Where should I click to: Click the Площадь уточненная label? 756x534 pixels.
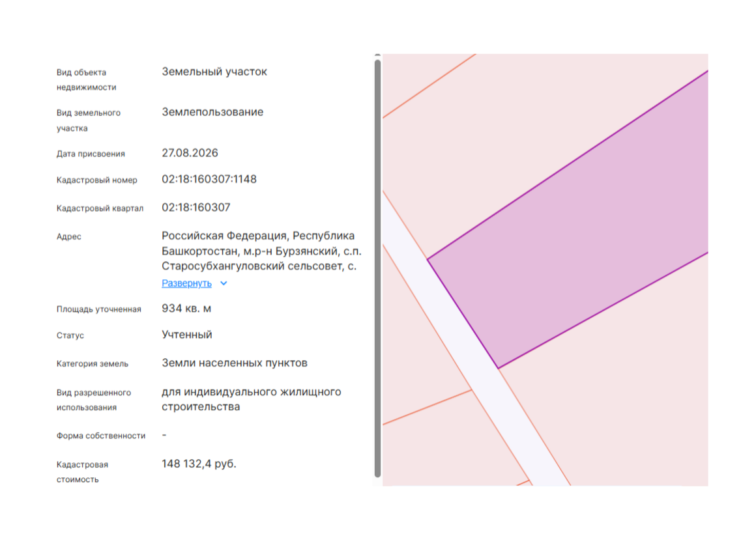[99, 309]
